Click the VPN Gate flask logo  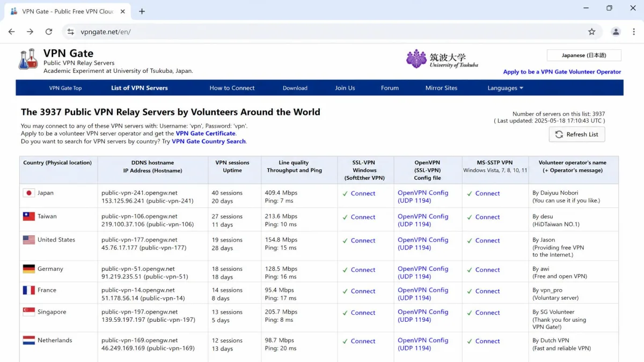28,59
